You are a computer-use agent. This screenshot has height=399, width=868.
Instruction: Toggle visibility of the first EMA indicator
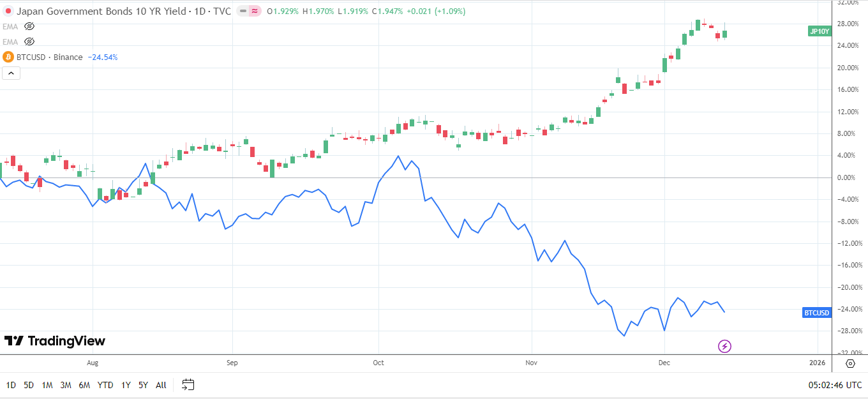point(29,26)
